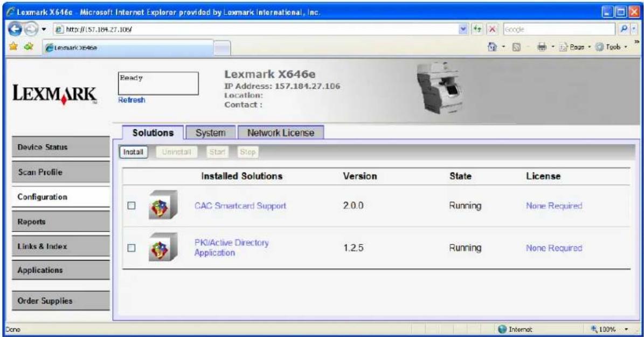
Task: Open the Favorites Center star icon
Action: 13,47
